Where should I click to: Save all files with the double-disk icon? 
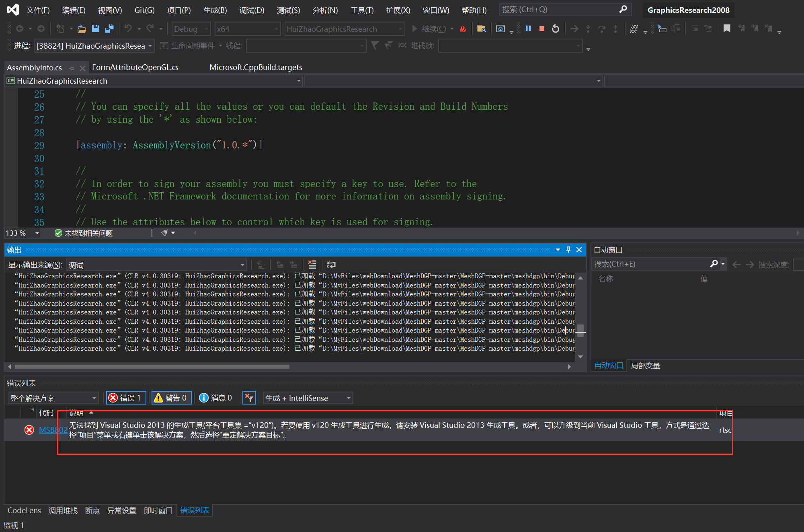[x=109, y=29]
